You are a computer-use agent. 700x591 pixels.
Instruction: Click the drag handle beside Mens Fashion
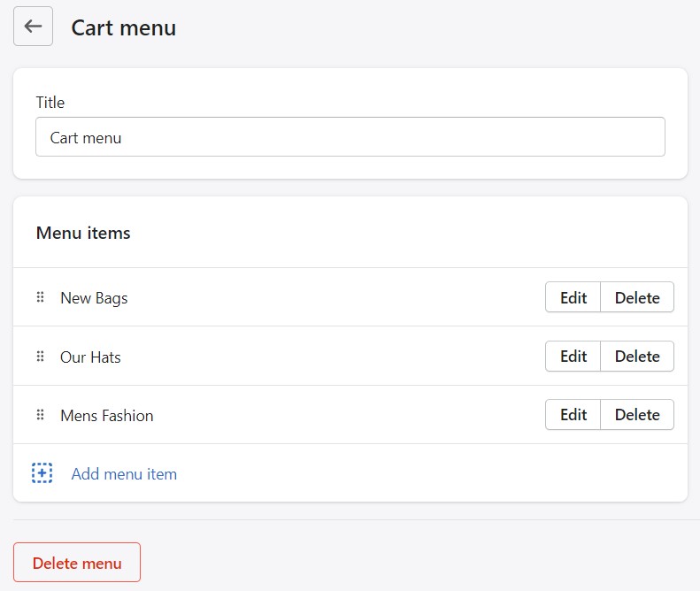tap(40, 415)
